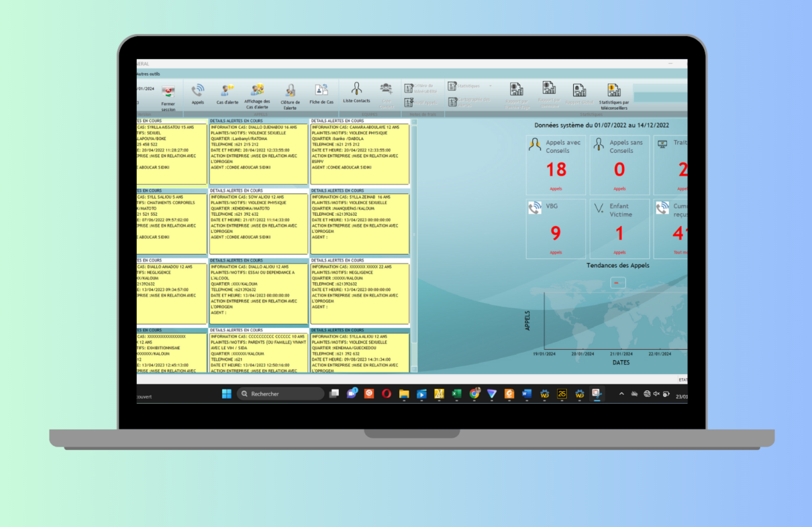Open the Fiche de Cas icon

tap(321, 93)
